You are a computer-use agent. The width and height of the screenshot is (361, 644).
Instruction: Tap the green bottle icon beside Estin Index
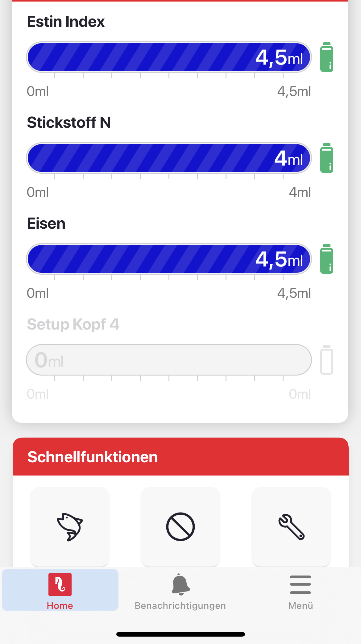click(x=326, y=57)
